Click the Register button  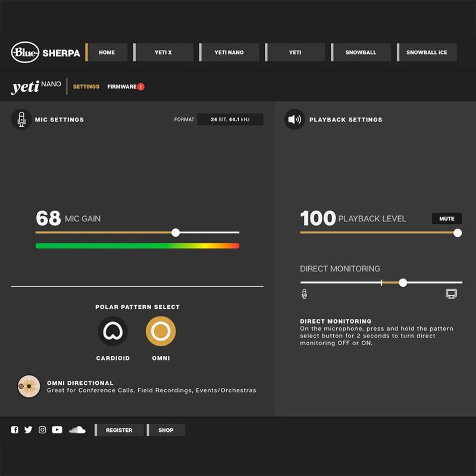pyautogui.click(x=119, y=430)
